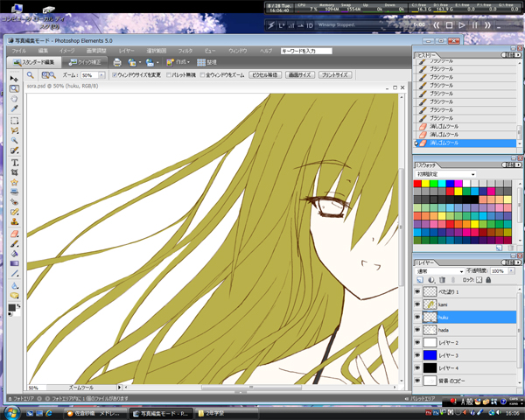Open the status bar info popup arrow
Image resolution: width=525 pixels, height=420 pixels.
[x=119, y=388]
